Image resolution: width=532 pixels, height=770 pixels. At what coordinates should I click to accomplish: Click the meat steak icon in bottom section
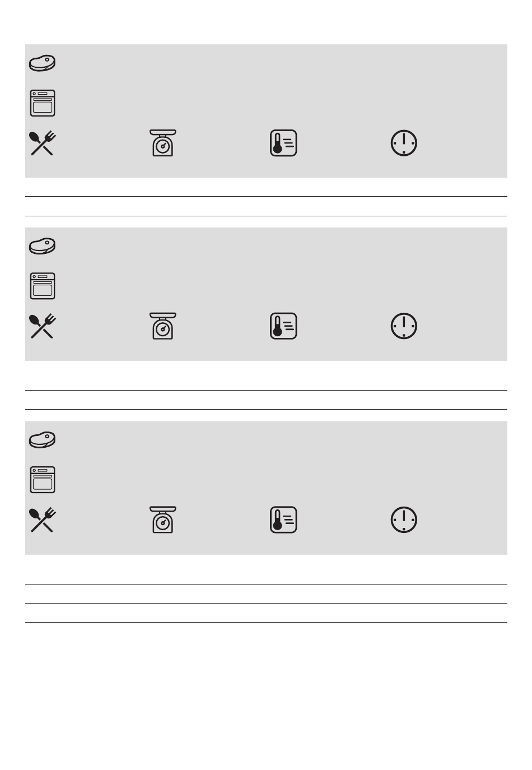43,439
